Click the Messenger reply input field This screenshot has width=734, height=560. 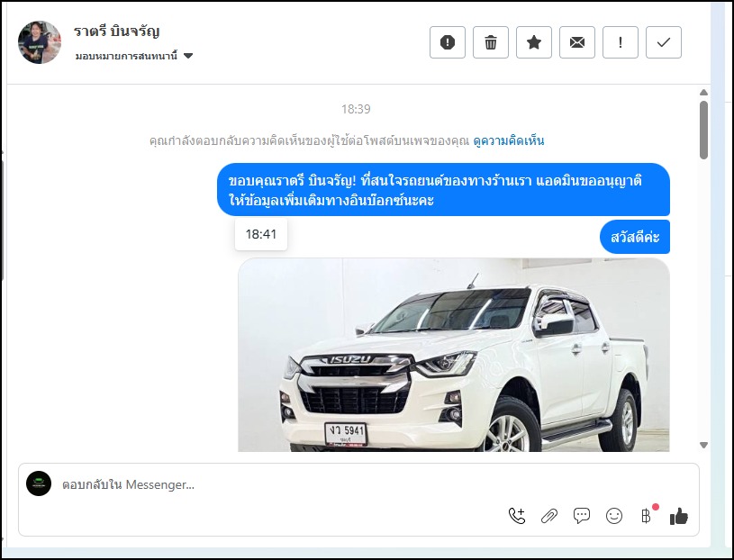270,484
